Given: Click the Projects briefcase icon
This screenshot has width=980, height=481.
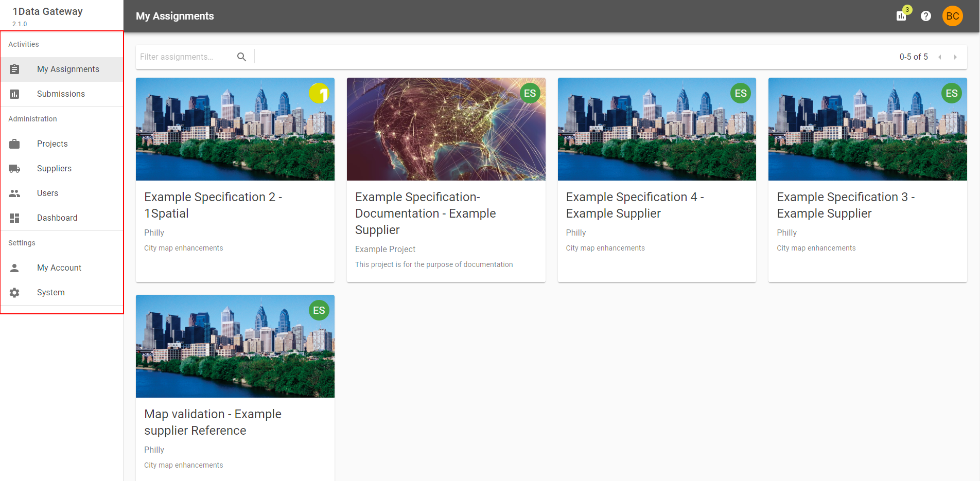Looking at the screenshot, I should [14, 144].
